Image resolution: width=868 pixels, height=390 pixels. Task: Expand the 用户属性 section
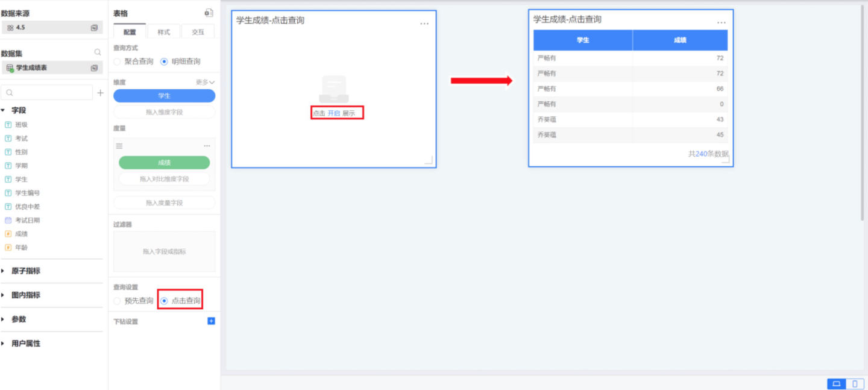click(3, 343)
